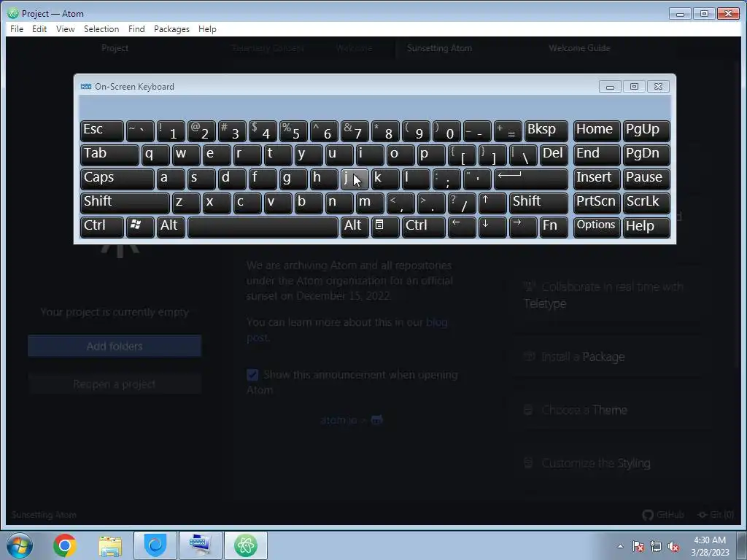Viewport: 747px width, 560px height.
Task: Open the File menu in Atom
Action: 17,29
